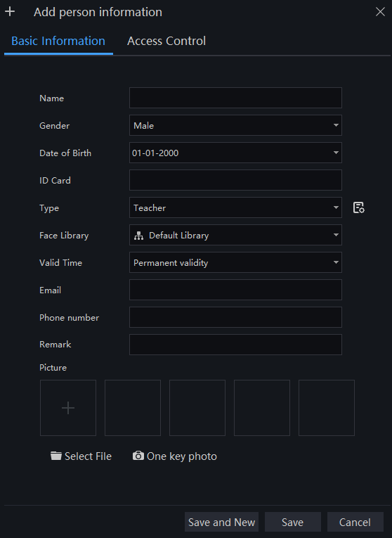Viewport: 392px width, 538px height.
Task: Select the second empty picture slot
Action: pos(133,408)
